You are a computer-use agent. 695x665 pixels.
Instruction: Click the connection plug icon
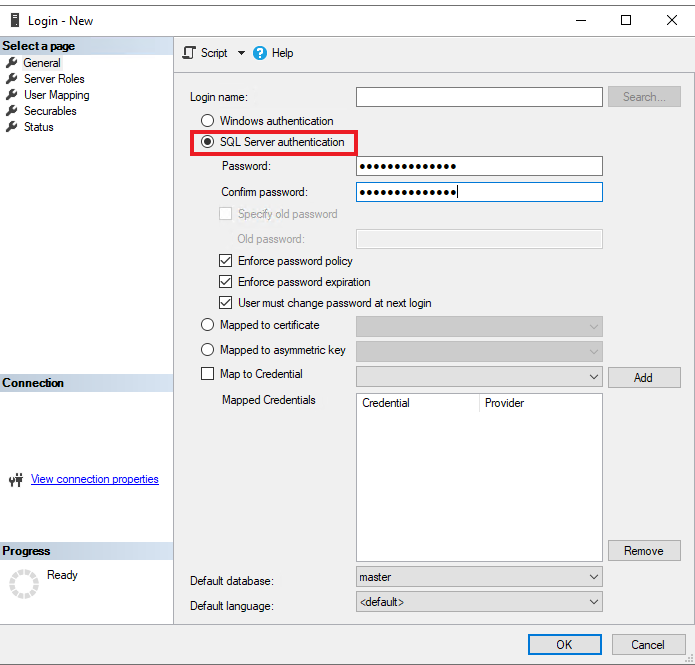coord(16,480)
